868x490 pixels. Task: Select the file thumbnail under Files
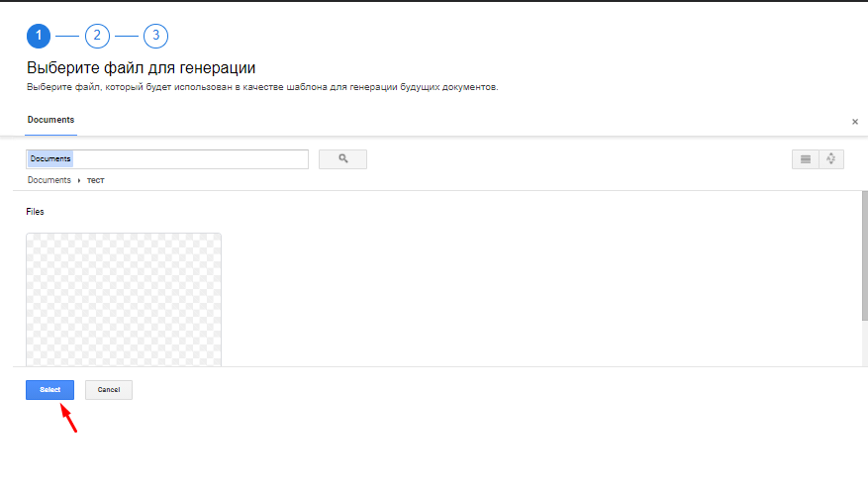pyautogui.click(x=124, y=299)
